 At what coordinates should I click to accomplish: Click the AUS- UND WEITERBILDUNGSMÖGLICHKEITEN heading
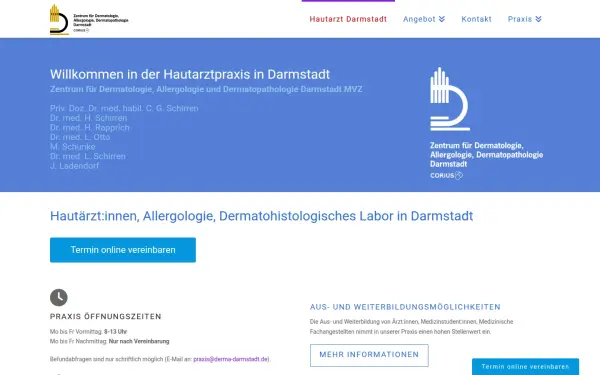[x=405, y=307]
